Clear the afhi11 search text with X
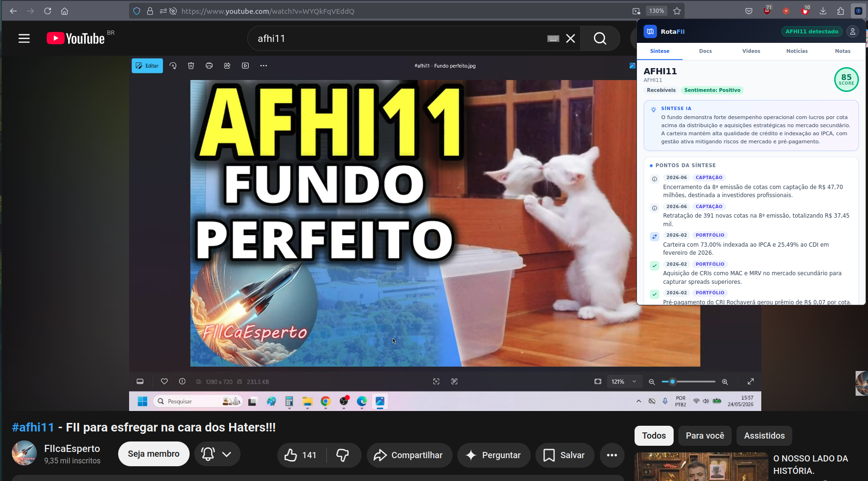 571,39
